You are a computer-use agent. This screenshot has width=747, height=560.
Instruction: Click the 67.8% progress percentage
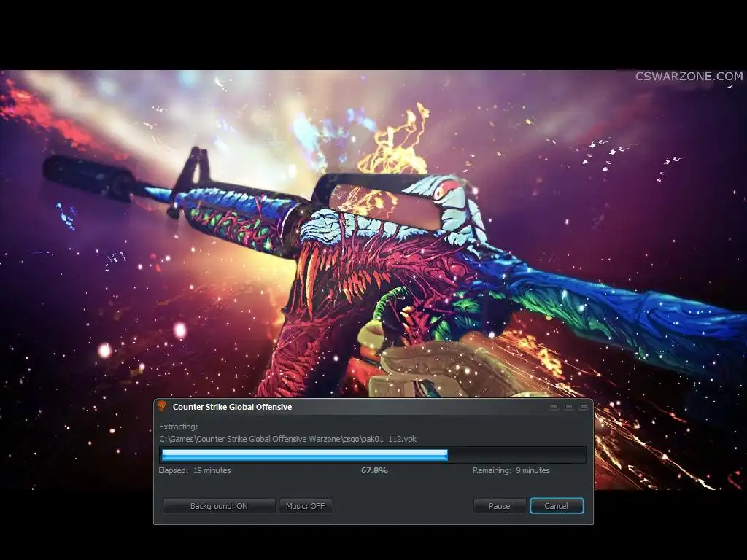tap(374, 470)
